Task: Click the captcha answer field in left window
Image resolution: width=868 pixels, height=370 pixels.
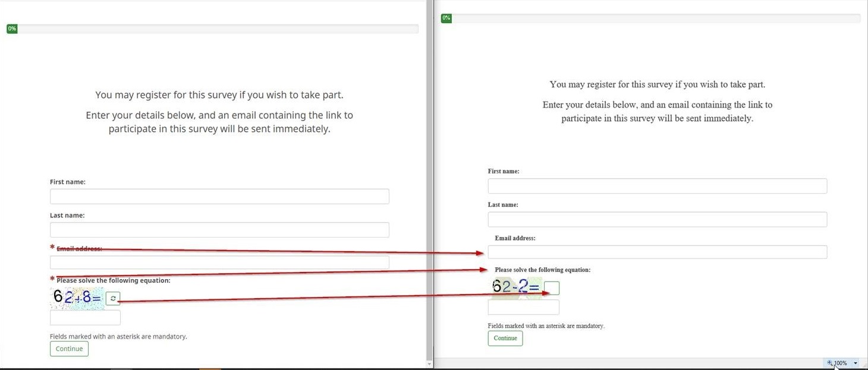Action: (x=85, y=318)
